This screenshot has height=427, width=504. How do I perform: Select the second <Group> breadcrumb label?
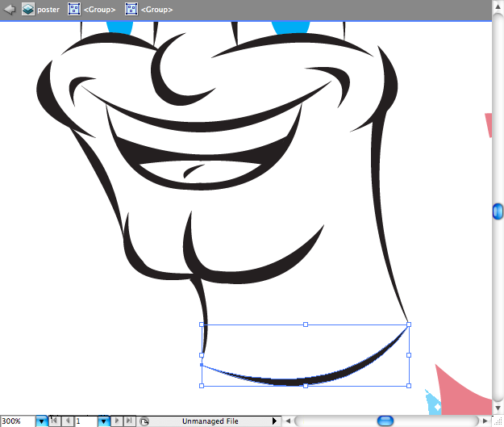tap(157, 10)
